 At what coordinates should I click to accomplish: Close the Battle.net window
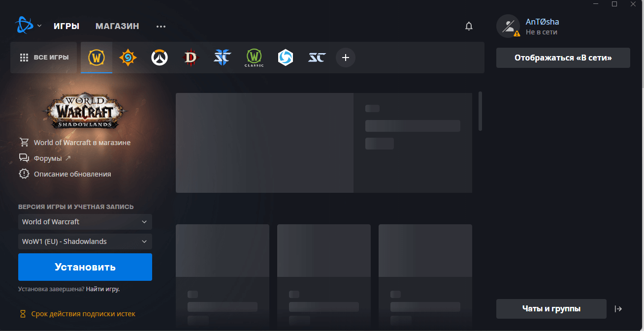coord(633,4)
